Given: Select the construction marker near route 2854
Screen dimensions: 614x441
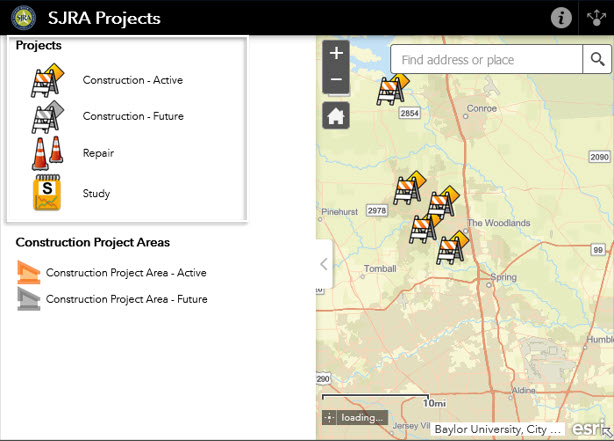Looking at the screenshot, I should tap(392, 90).
